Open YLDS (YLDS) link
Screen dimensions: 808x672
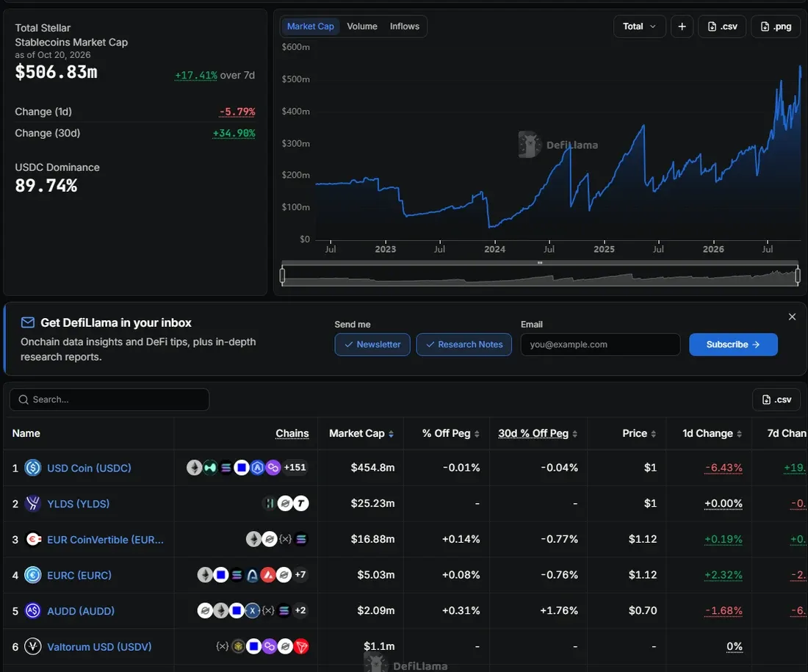pos(79,504)
